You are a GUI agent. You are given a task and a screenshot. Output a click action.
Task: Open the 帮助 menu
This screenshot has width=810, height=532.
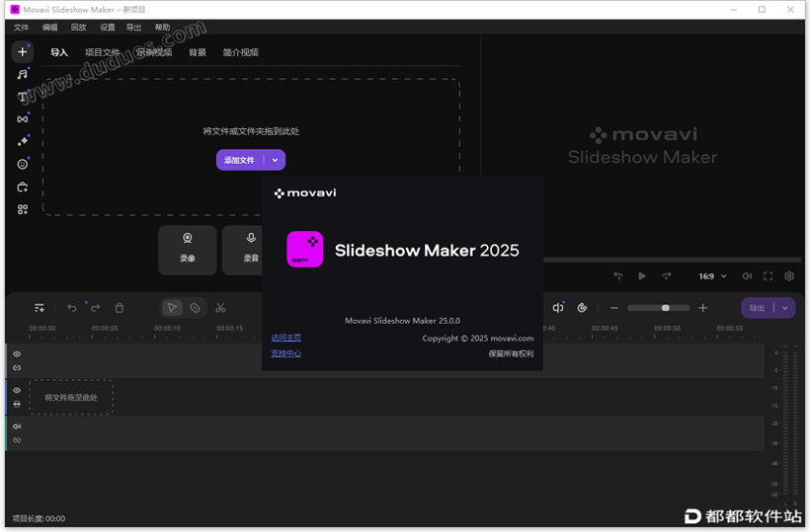click(162, 28)
